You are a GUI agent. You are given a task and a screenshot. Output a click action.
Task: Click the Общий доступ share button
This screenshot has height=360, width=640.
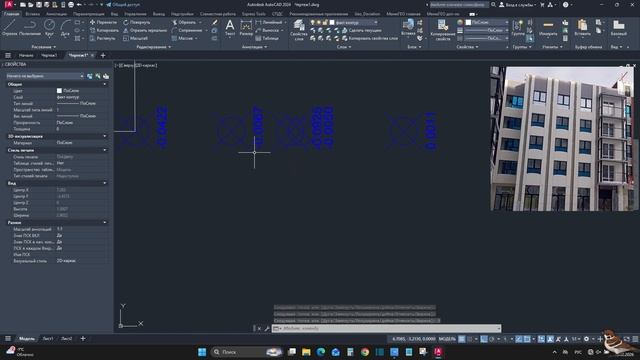point(123,4)
